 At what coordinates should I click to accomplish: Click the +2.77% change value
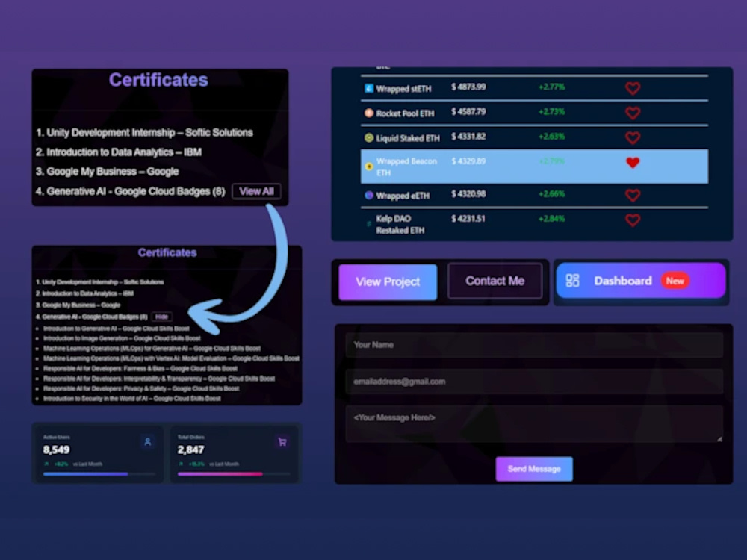[551, 87]
